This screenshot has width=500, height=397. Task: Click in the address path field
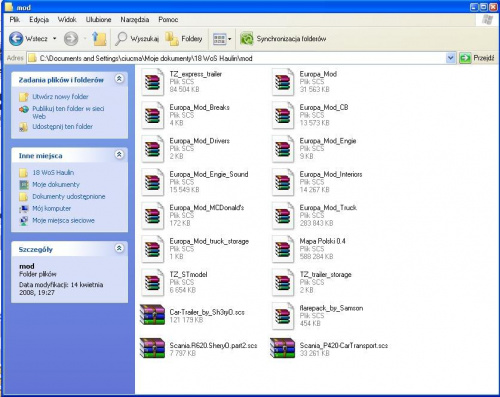point(236,58)
